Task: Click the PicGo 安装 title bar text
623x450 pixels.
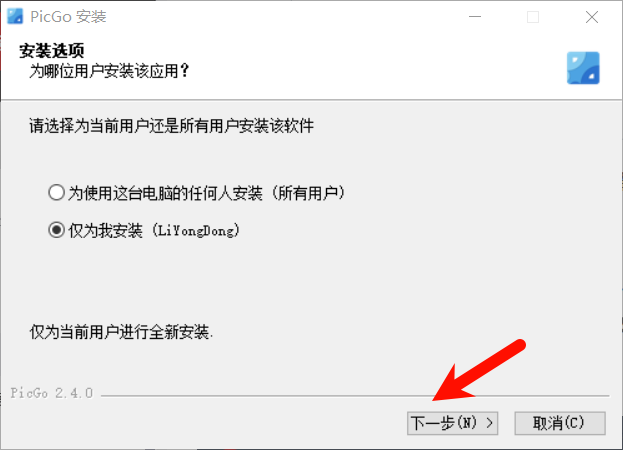Action: 68,17
